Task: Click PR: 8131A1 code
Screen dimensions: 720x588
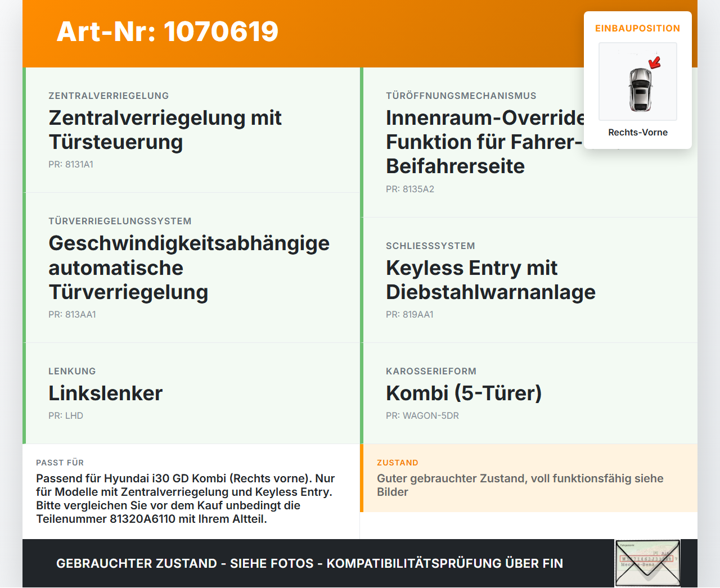Action: pos(71,164)
